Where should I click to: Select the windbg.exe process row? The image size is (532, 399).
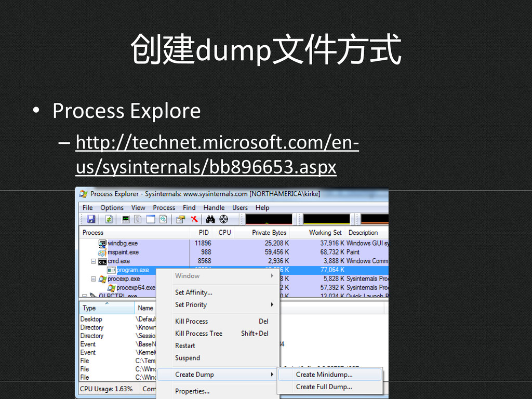pos(234,243)
